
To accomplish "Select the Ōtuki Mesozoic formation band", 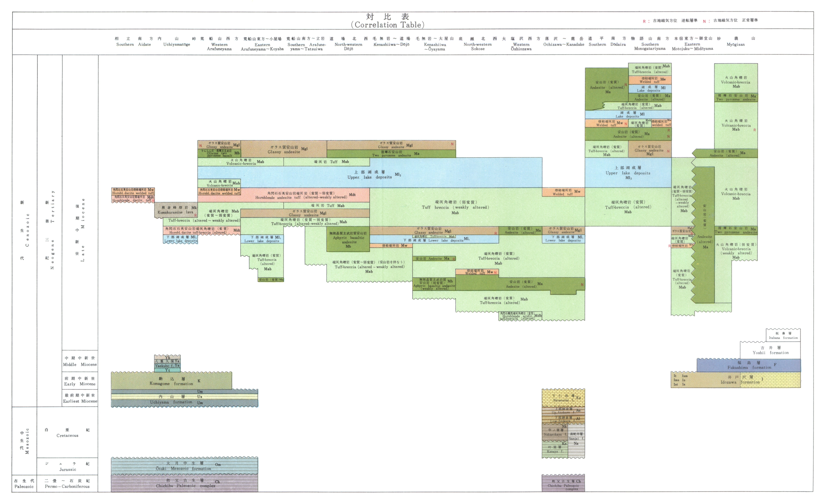I will point(184,466).
